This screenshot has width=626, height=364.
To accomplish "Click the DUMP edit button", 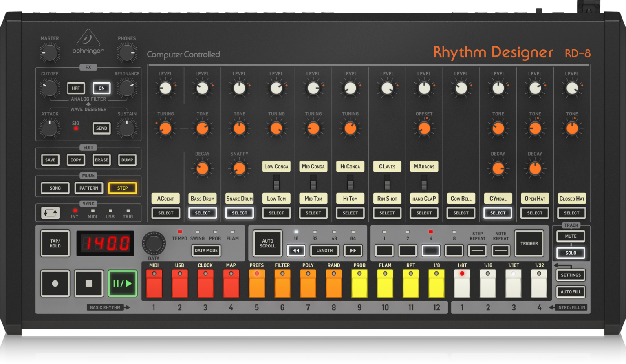I will click(x=127, y=160).
